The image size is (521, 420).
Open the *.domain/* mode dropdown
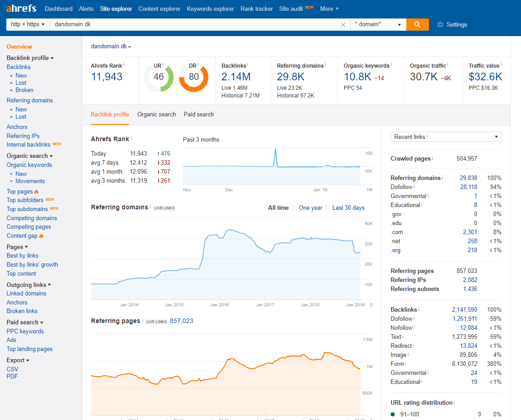pyautogui.click(x=378, y=24)
